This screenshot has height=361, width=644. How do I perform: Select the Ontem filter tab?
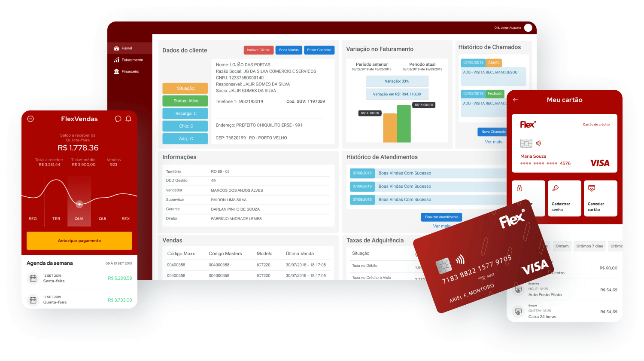562,246
